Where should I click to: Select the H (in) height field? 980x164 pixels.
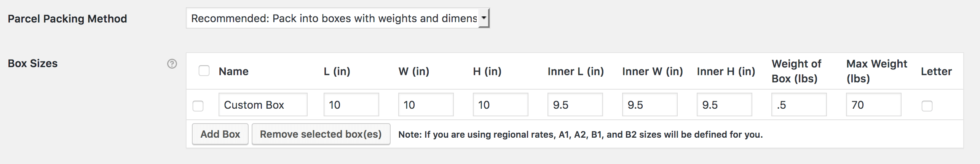click(500, 105)
